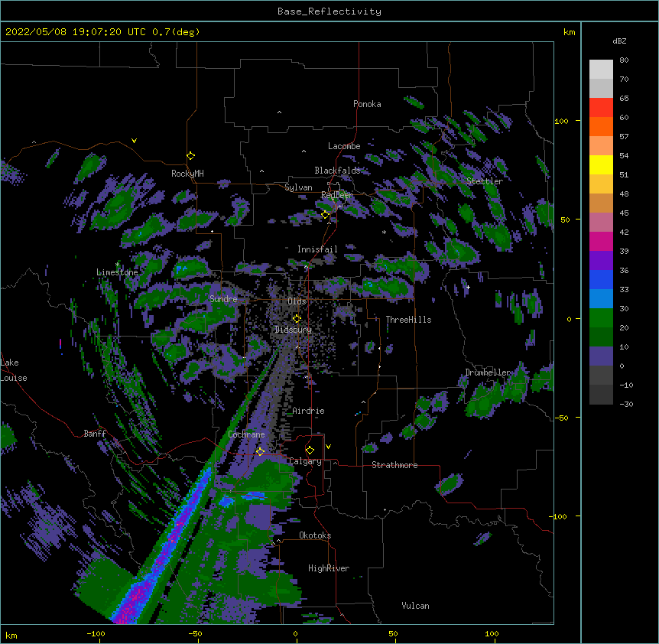Click the Base_Reflectivity title text
Screen dimensions: 659x644
coord(329,11)
